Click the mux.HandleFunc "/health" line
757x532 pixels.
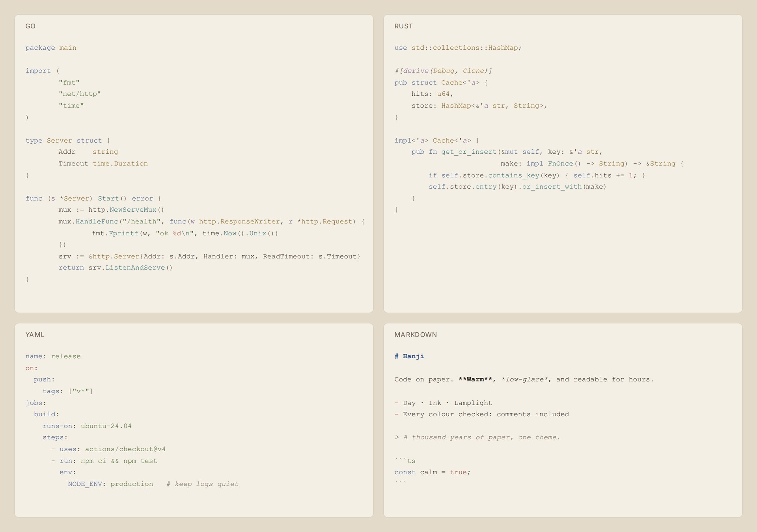pyautogui.click(x=212, y=221)
